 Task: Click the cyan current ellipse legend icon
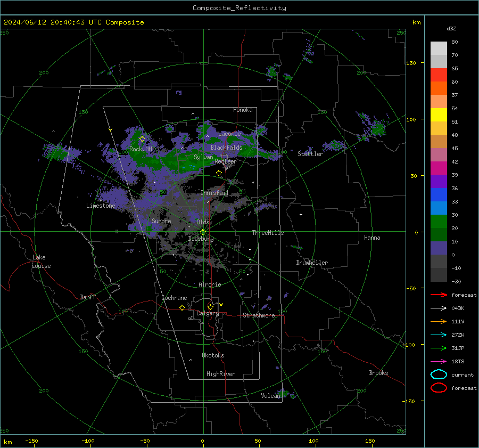click(x=439, y=374)
